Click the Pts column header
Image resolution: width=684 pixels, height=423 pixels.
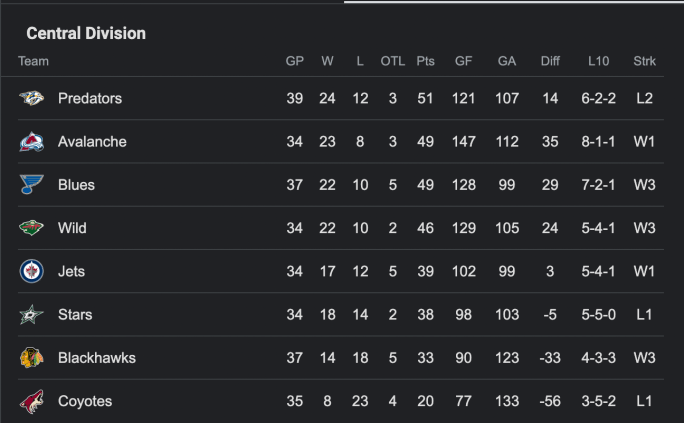point(426,61)
